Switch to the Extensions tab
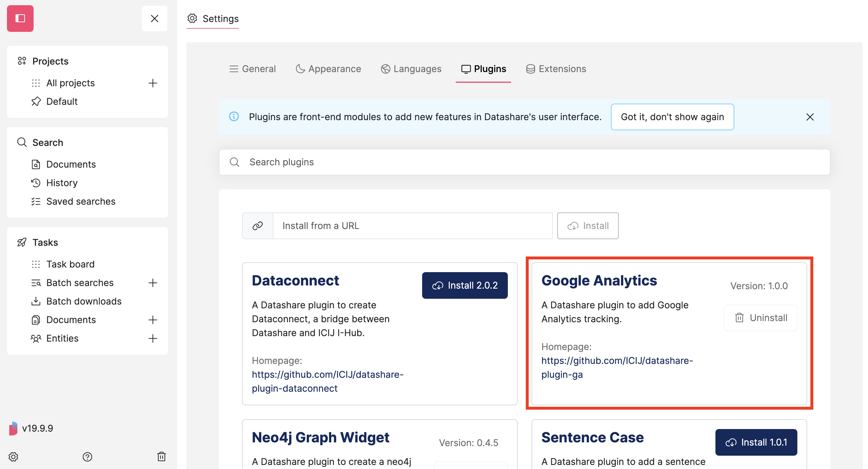The image size is (868, 469). tap(556, 69)
